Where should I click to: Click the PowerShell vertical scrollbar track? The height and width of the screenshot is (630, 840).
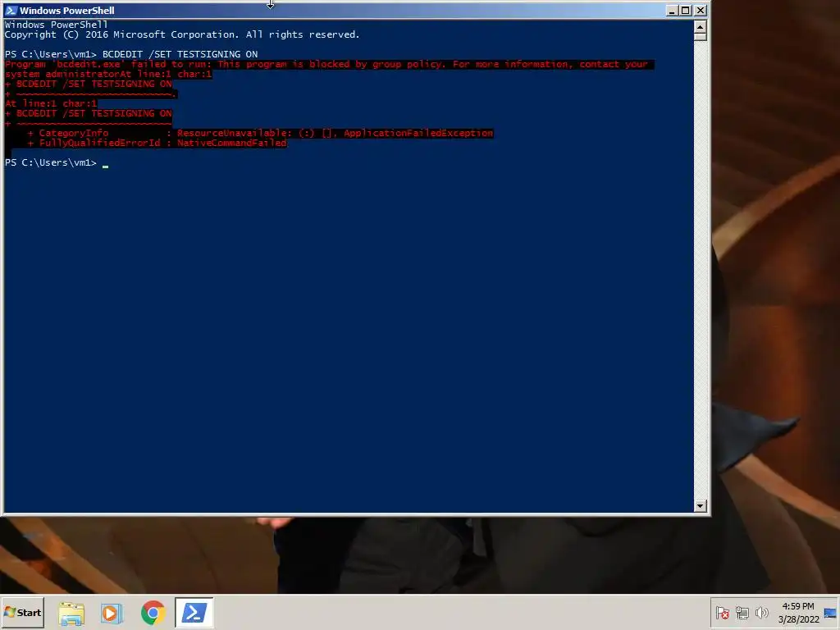pos(701,268)
